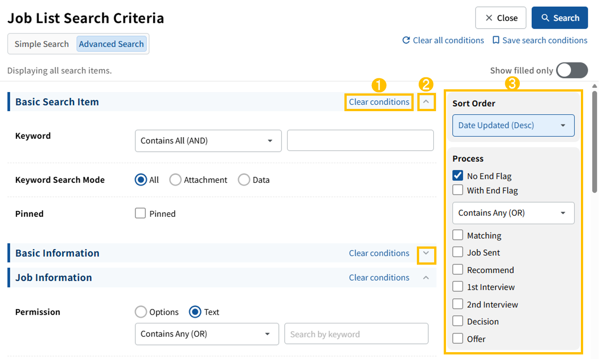The height and width of the screenshot is (364, 600).
Task: Enable the Pinned checkbox
Action: (140, 213)
